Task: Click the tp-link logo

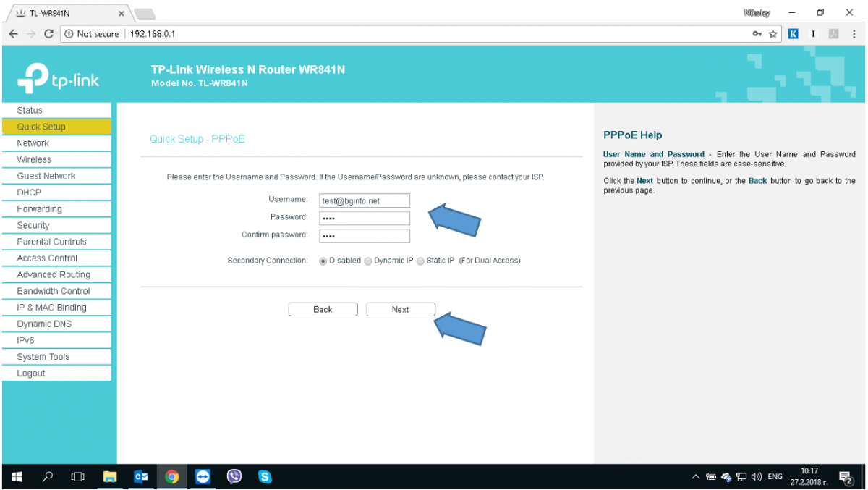Action: click(x=59, y=79)
